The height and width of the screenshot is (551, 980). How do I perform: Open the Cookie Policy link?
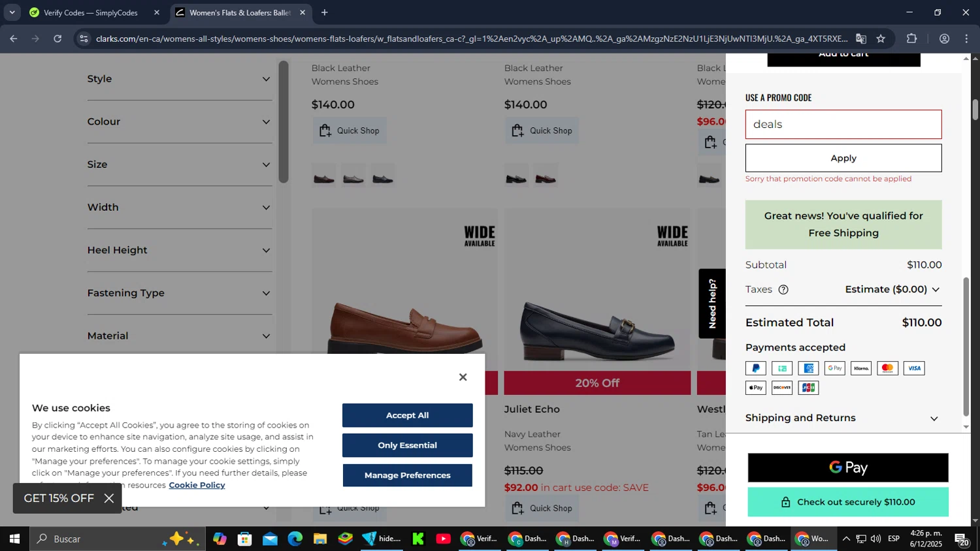tap(197, 485)
